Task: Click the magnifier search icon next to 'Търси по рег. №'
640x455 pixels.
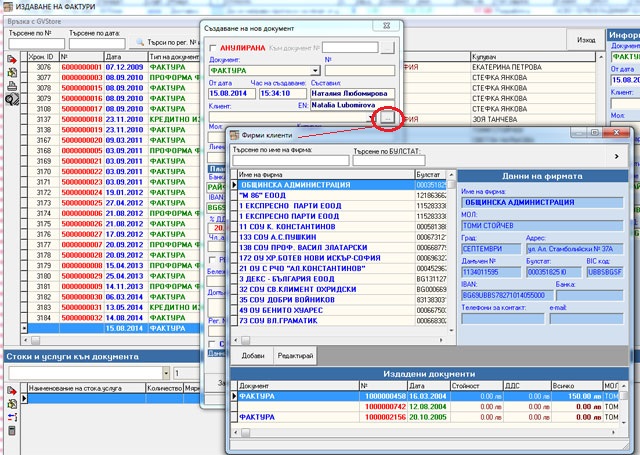Action: 140,42
